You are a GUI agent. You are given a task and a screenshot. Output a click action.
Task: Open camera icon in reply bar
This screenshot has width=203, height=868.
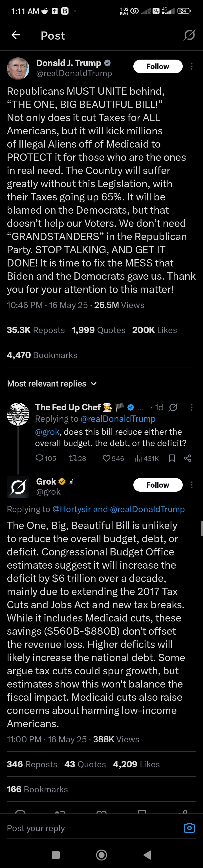tap(189, 828)
